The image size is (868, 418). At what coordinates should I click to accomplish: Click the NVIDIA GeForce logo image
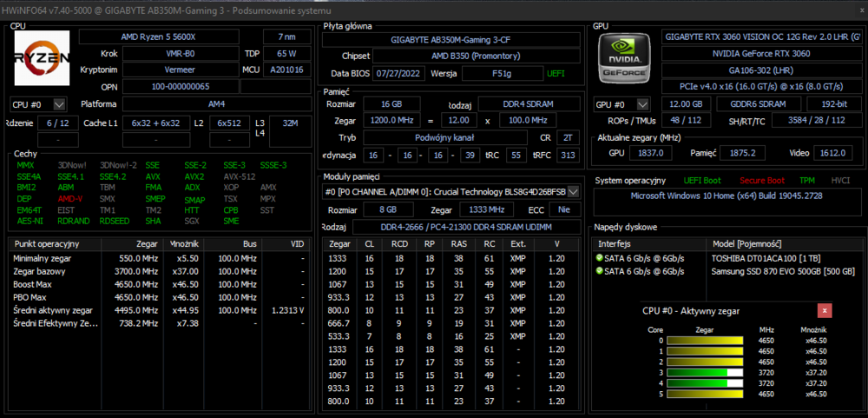pos(626,57)
